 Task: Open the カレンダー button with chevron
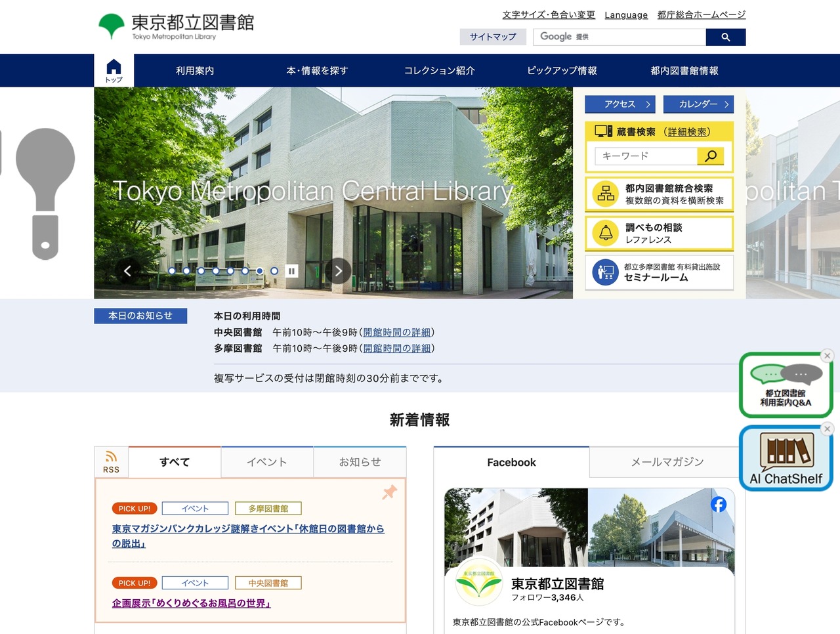pyautogui.click(x=698, y=104)
